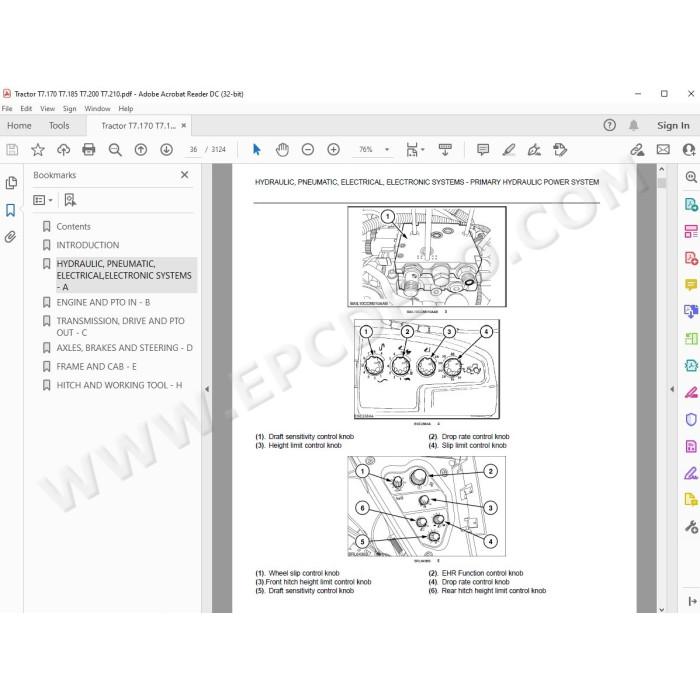Open help question mark icon

pos(609,125)
